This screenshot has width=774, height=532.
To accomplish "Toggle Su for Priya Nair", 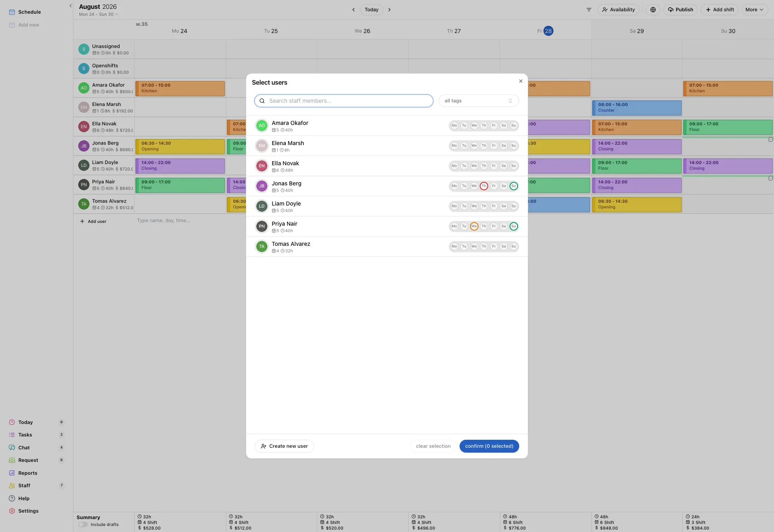I will pyautogui.click(x=514, y=227).
